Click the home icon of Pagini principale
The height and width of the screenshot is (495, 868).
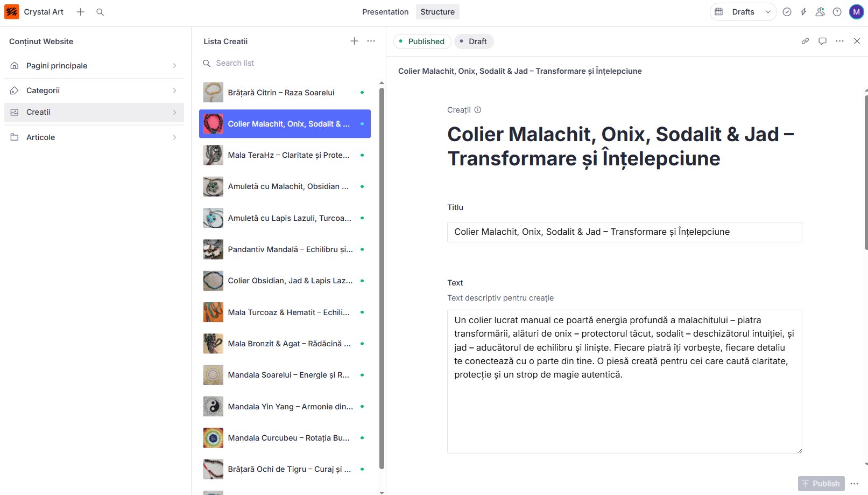click(15, 66)
